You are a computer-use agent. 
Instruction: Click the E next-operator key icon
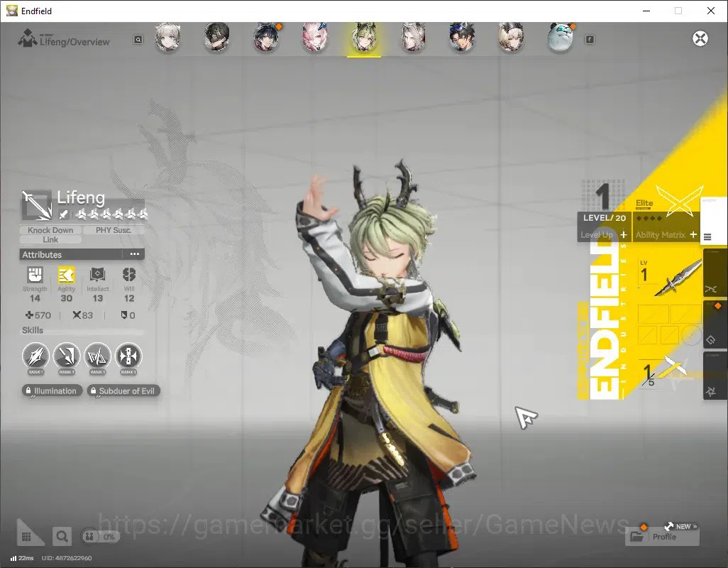590,40
